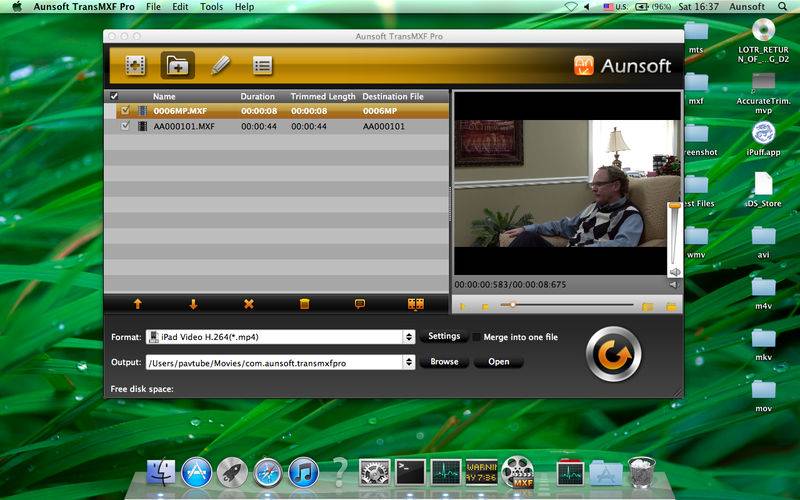Toggle the select-all checkbox in the list header
Image resolution: width=800 pixels, height=500 pixels.
(x=114, y=96)
